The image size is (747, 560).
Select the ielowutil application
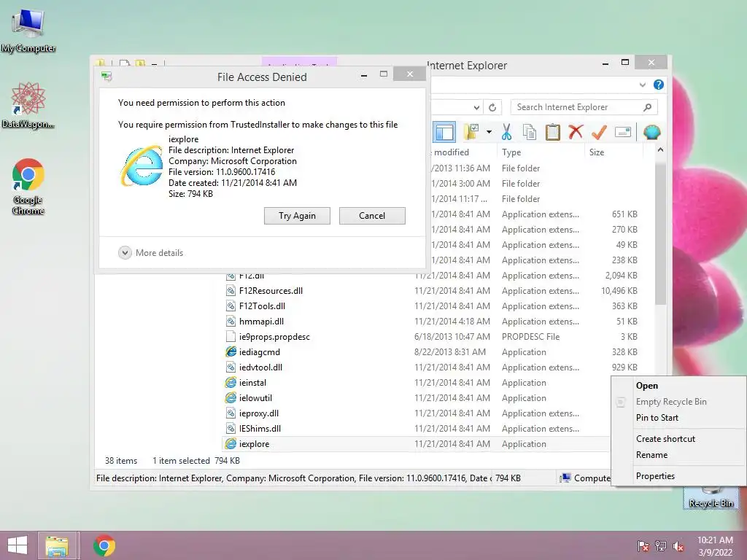[x=255, y=398]
